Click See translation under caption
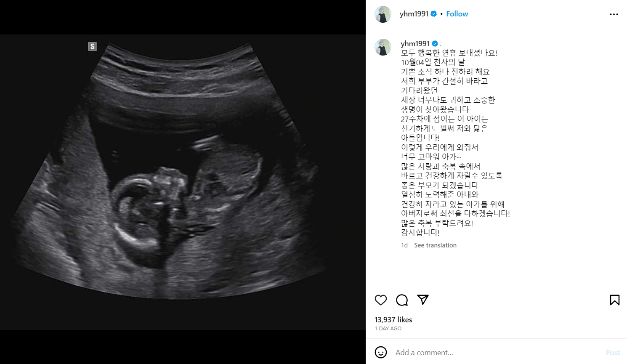The height and width of the screenshot is (364, 627). (x=435, y=245)
